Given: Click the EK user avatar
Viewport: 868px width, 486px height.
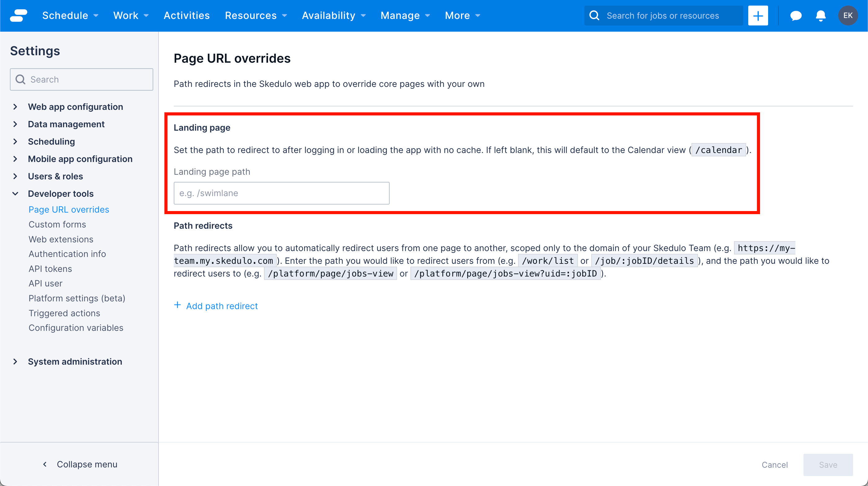Looking at the screenshot, I should [x=848, y=16].
